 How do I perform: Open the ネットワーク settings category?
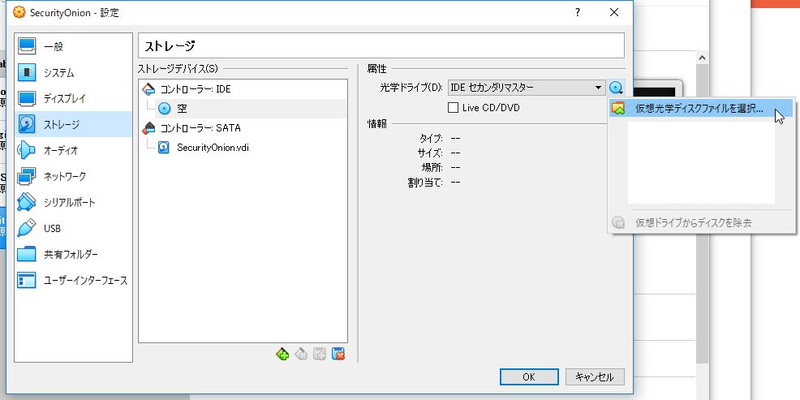point(73,177)
